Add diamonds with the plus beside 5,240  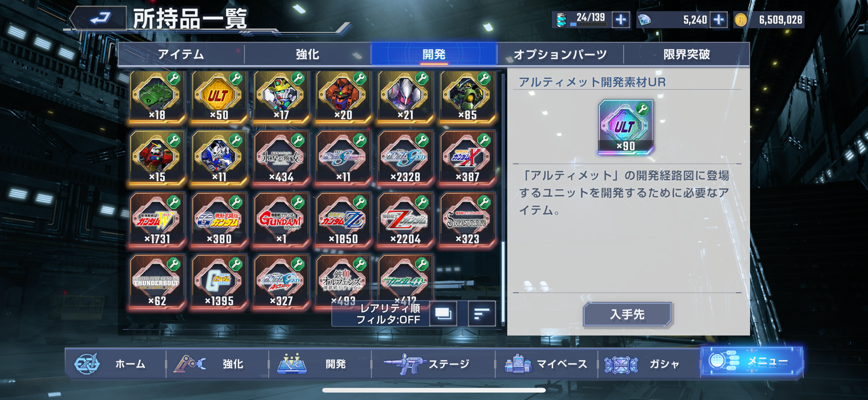pos(718,20)
